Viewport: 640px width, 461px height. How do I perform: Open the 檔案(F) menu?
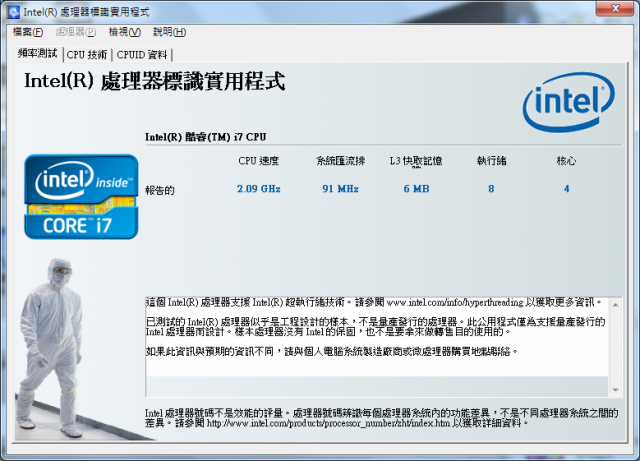pos(28,32)
